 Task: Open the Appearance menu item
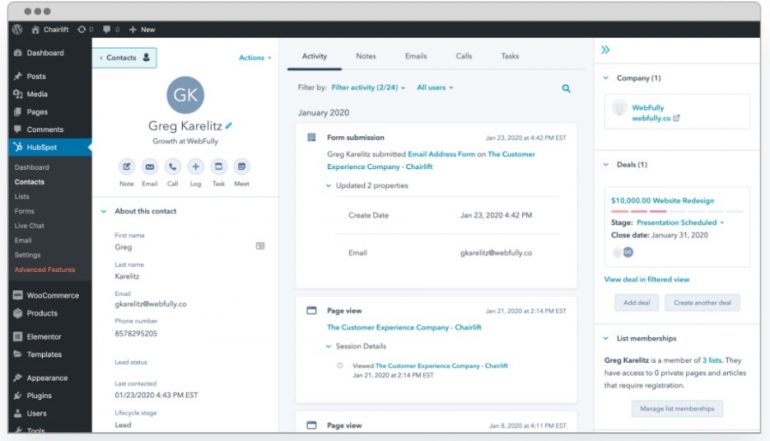point(50,378)
